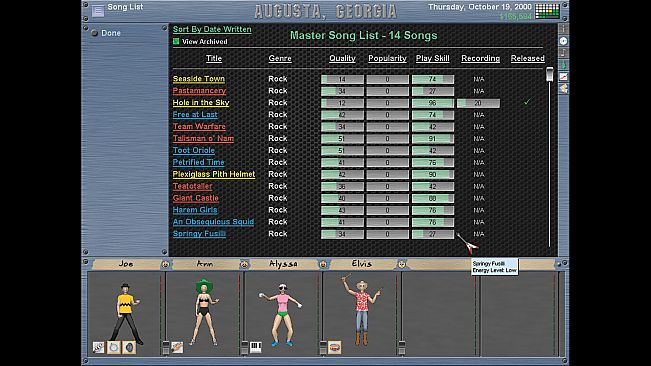The height and width of the screenshot is (366, 651).
Task: Open the song Seaside Town
Action: tap(198, 79)
